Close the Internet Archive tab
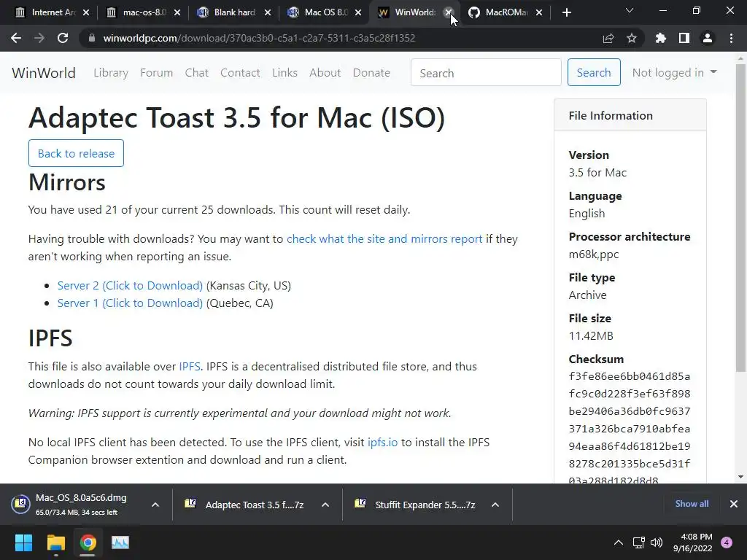This screenshot has height=560, width=747. pos(86,12)
